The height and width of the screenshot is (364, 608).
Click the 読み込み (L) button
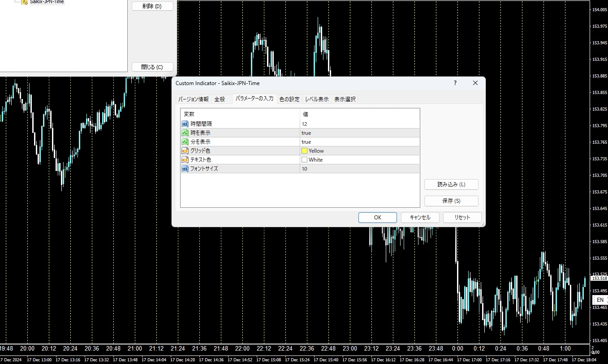(x=451, y=184)
